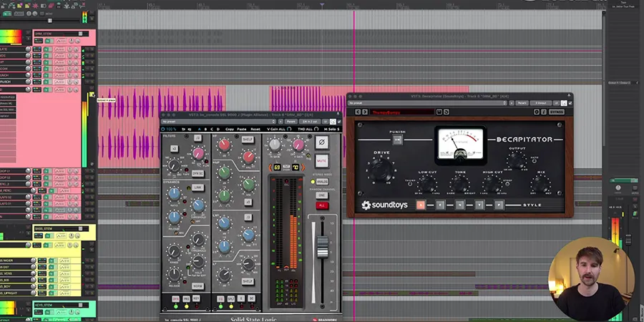Click the SSL power icon next to 100%
The width and height of the screenshot is (644, 322).
(163, 129)
